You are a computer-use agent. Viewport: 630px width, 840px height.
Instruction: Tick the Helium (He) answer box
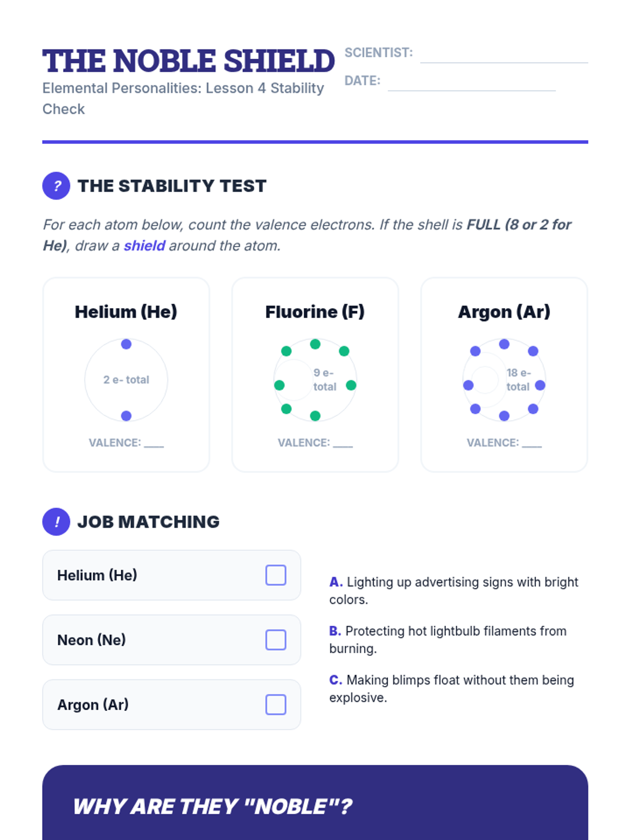click(276, 575)
